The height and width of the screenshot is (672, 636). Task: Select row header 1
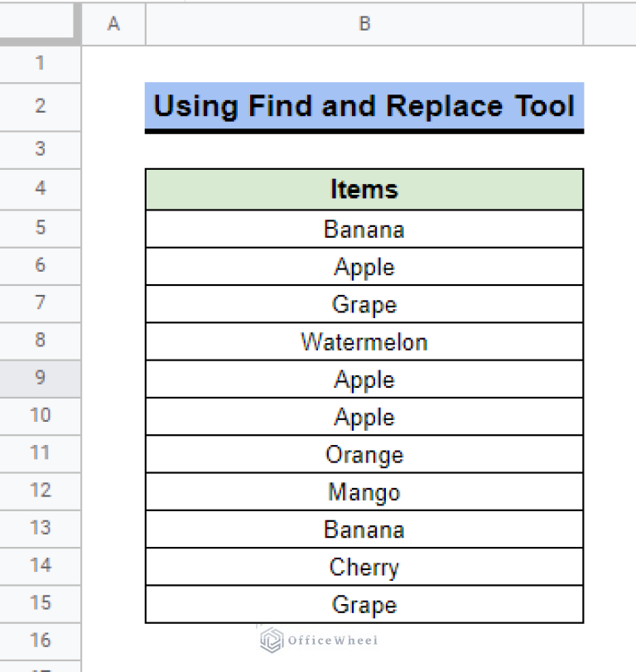point(39,63)
